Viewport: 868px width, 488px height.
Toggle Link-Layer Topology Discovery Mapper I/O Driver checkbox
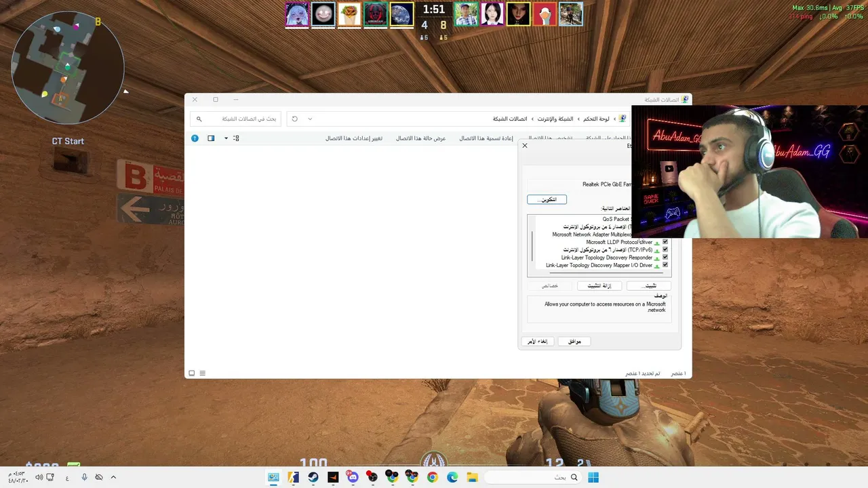coord(665,265)
